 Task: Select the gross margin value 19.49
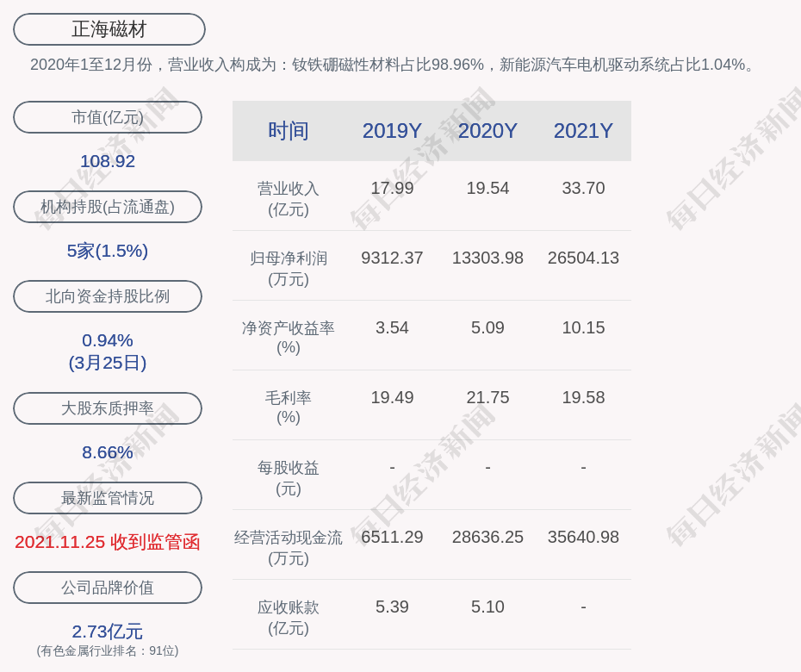tap(392, 397)
